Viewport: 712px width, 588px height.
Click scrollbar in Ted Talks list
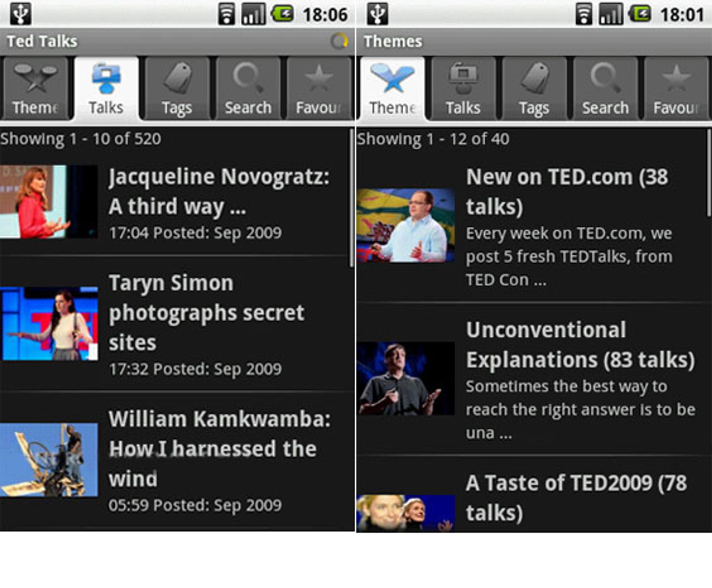(351, 198)
